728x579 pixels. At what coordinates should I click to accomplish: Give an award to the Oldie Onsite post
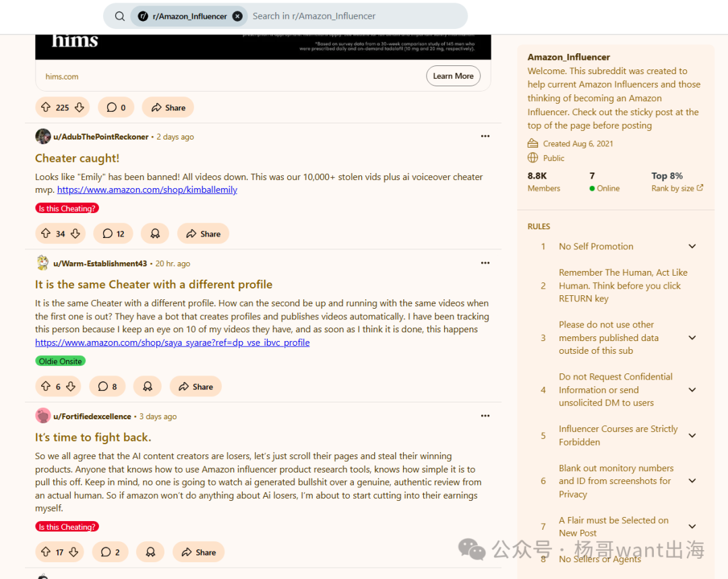point(148,386)
